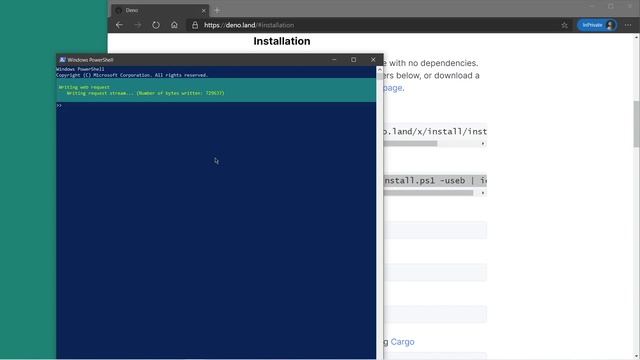Click the Cargo link
The image size is (640, 360).
[x=402, y=342]
